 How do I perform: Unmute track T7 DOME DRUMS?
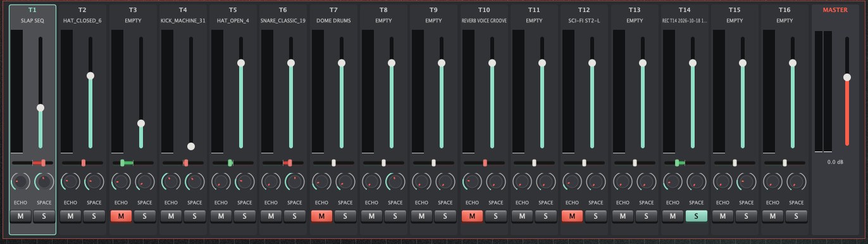point(321,216)
